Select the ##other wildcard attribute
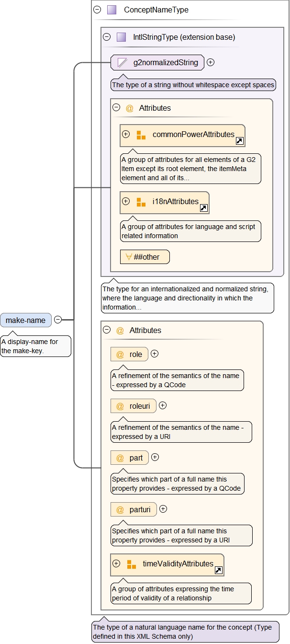The height and width of the screenshot is (644, 290). coord(145,257)
